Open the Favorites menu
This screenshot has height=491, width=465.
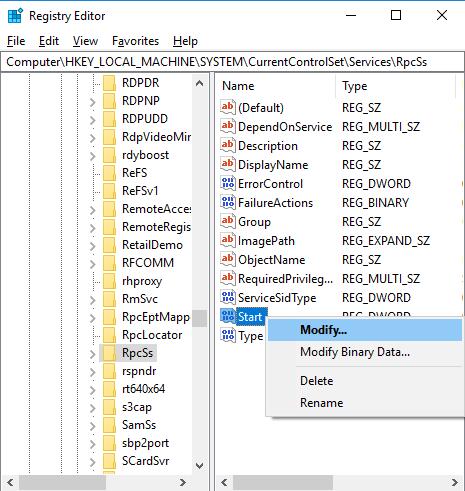[x=135, y=41]
